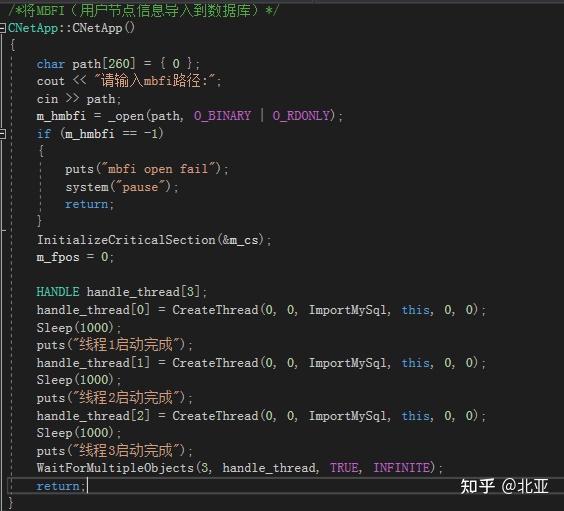The height and width of the screenshot is (511, 564).
Task: Click the string "线程3启动完成"
Action: (126, 451)
